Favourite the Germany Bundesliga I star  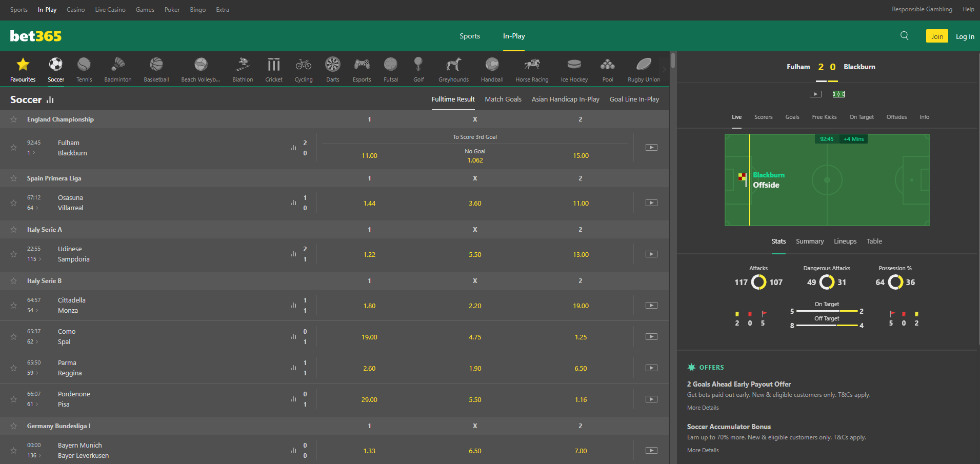(x=14, y=426)
